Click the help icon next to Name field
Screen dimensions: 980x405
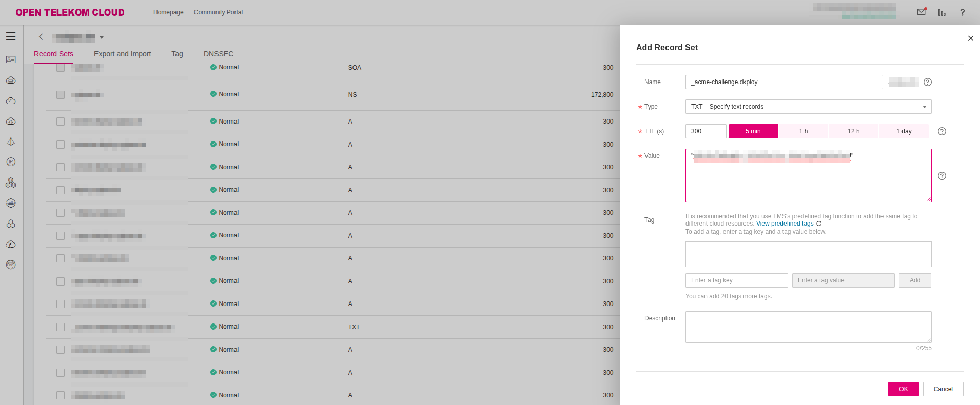click(x=927, y=82)
